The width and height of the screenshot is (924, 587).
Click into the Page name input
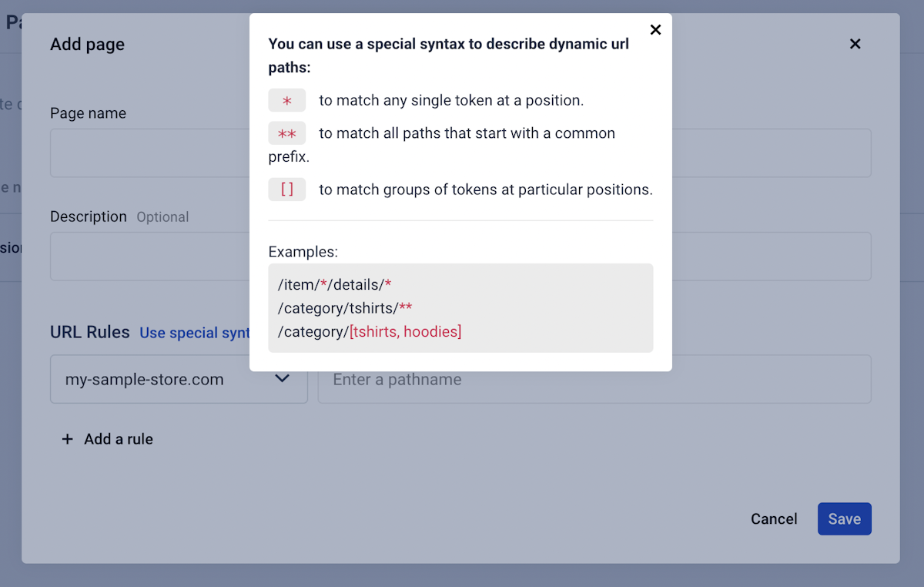[x=146, y=153]
